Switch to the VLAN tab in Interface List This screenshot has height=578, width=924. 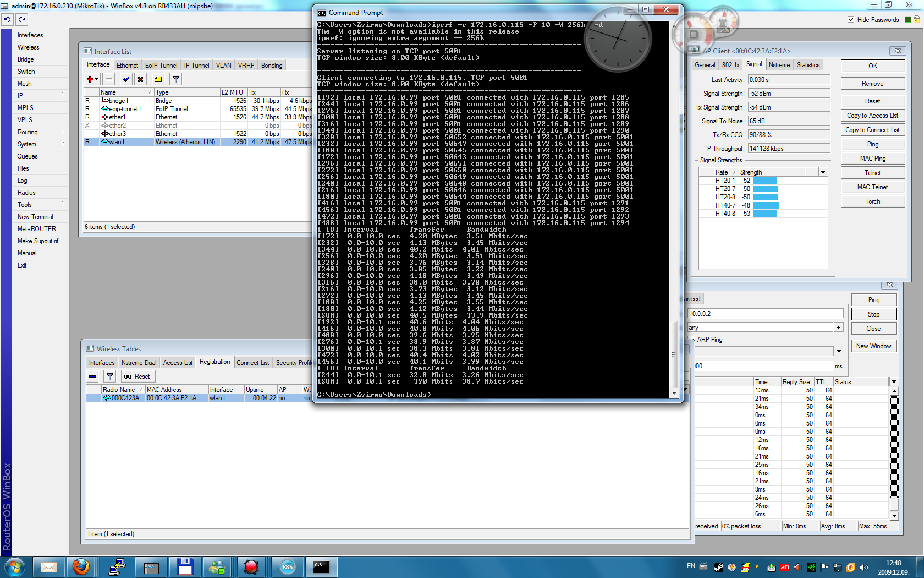pos(223,65)
